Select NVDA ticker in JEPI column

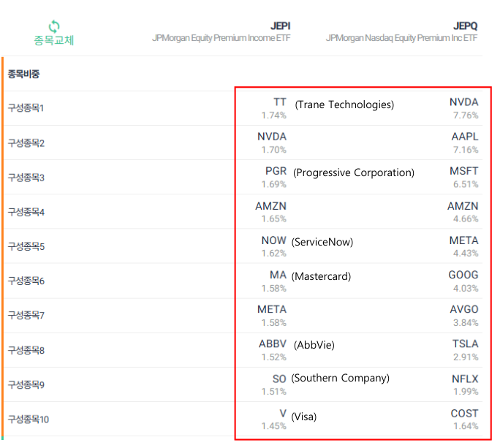(x=272, y=137)
